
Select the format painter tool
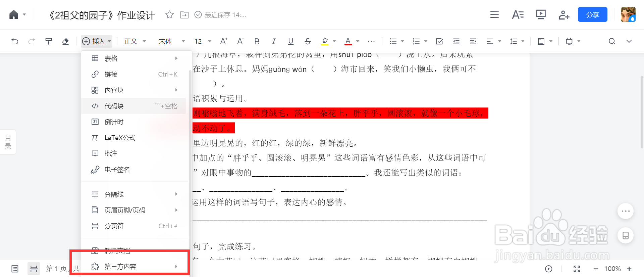tap(49, 41)
